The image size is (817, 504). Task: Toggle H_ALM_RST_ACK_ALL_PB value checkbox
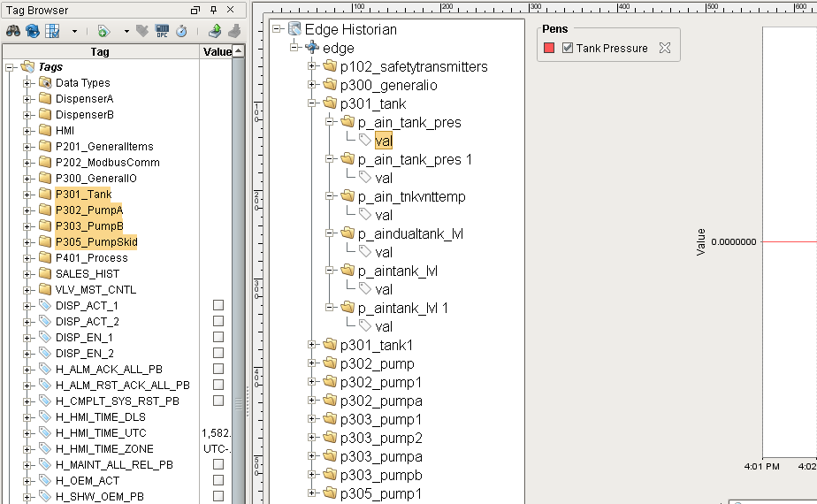(218, 385)
